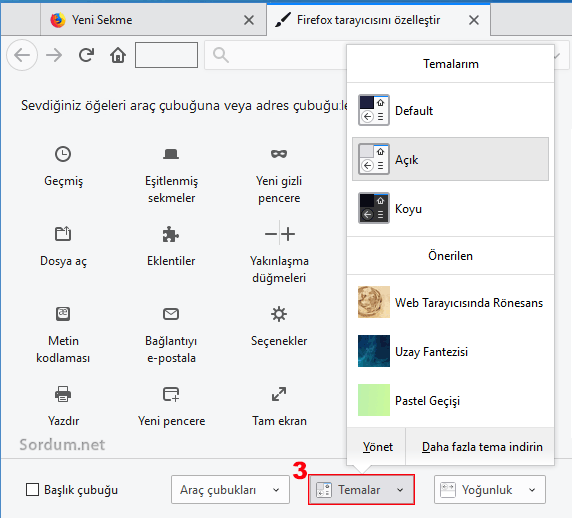The height and width of the screenshot is (518, 572).
Task: Click the Metin kodlaması icon
Action: [63, 314]
